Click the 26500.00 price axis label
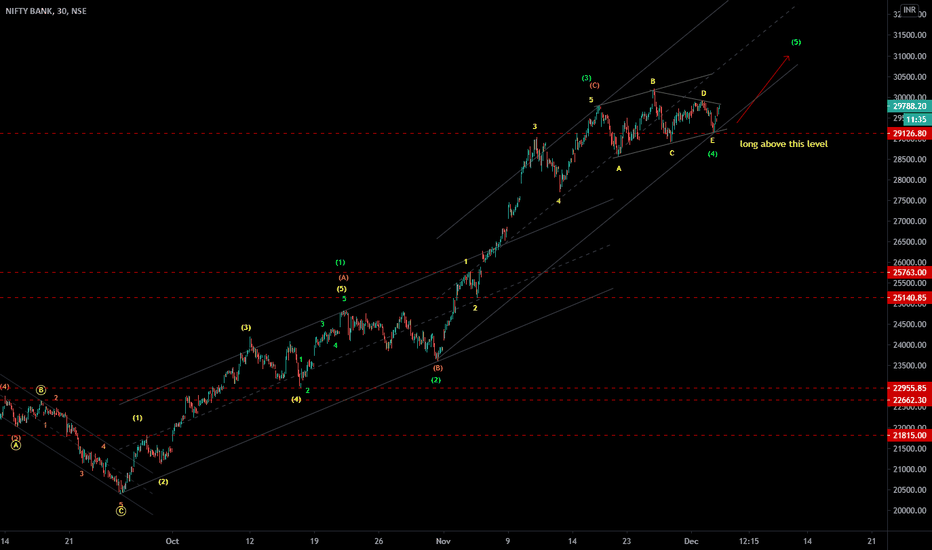This screenshot has width=932, height=550. [x=909, y=242]
